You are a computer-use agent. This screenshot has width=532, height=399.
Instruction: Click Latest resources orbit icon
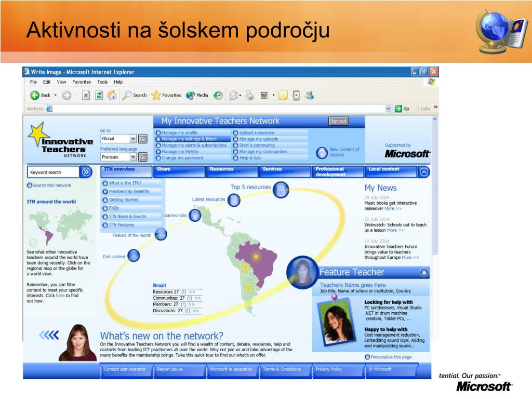pos(234,200)
